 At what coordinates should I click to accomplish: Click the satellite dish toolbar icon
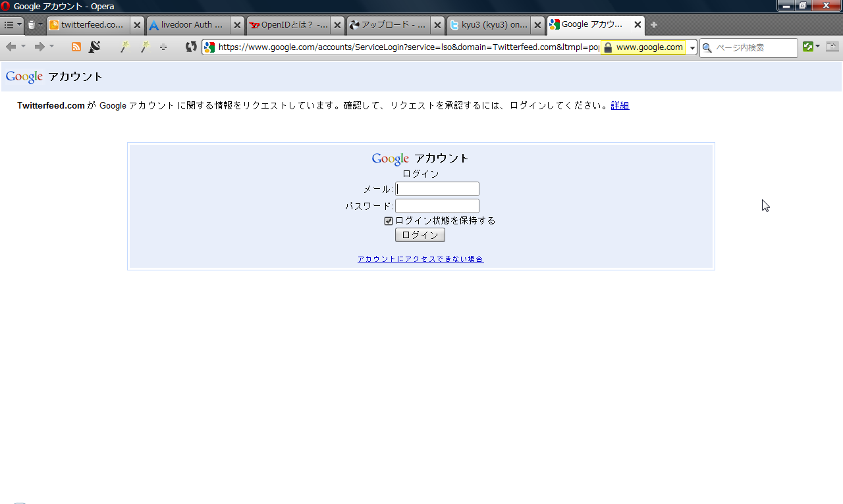tap(94, 47)
